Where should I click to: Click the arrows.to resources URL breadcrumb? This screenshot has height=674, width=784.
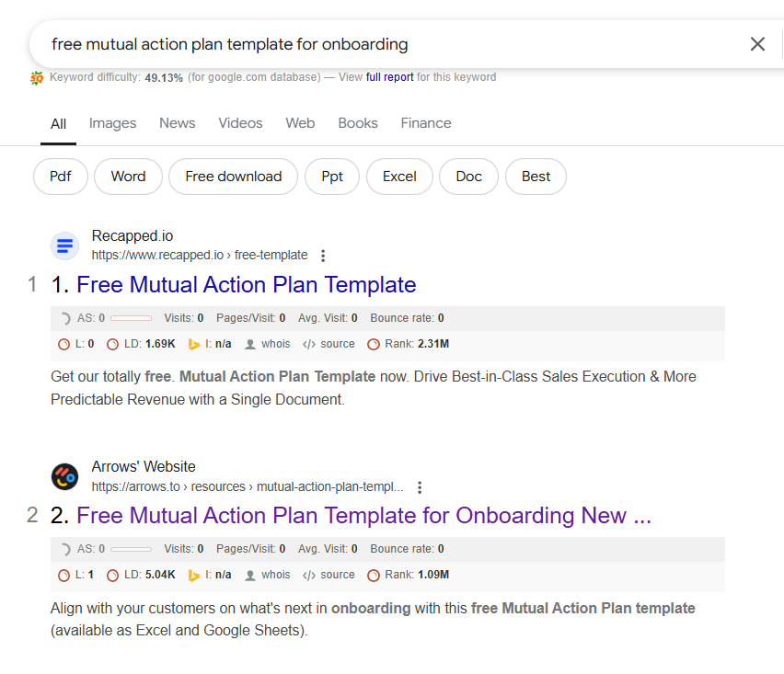point(248,486)
